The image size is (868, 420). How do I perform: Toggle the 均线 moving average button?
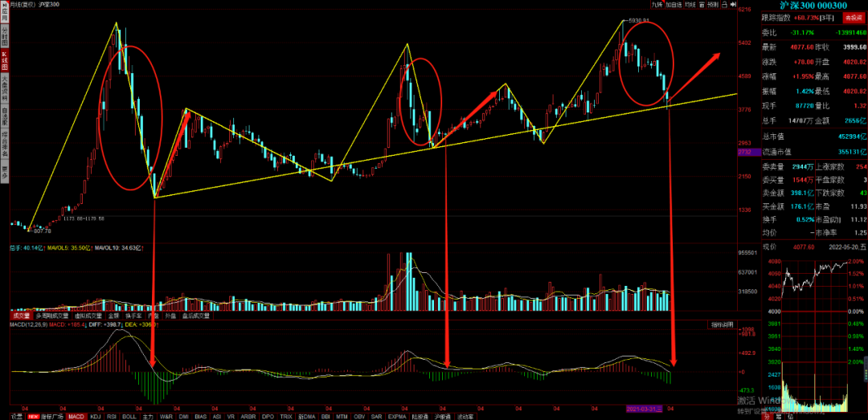tap(690, 5)
